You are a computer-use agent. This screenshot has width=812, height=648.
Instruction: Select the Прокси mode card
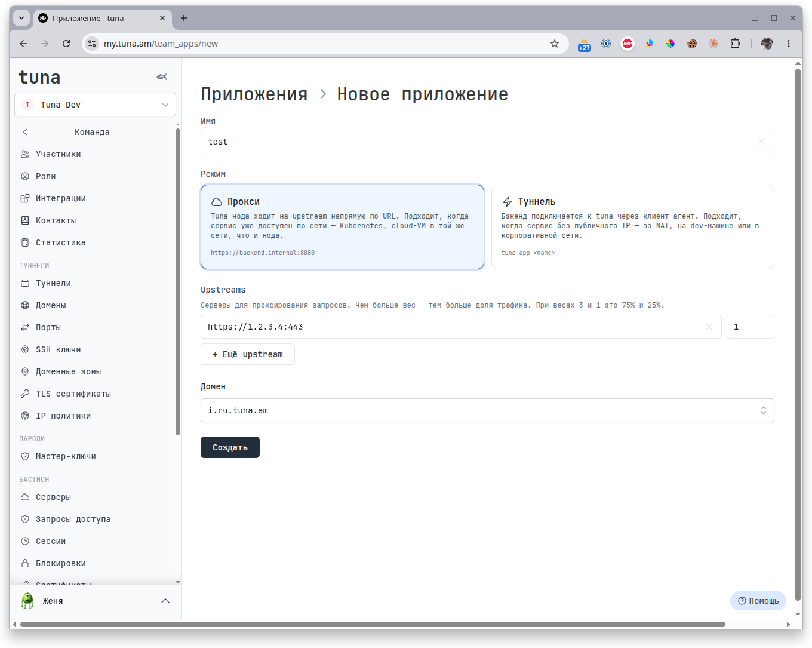[x=342, y=227]
